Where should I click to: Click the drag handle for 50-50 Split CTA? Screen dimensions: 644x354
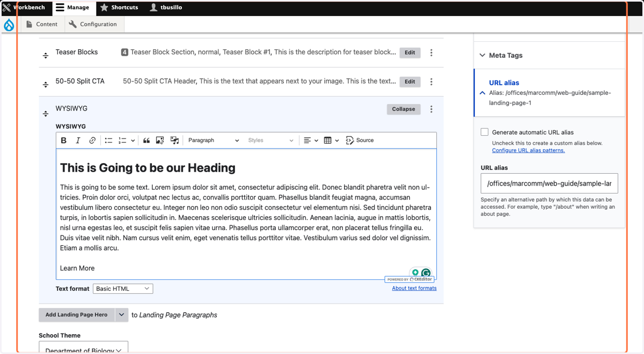[46, 84]
